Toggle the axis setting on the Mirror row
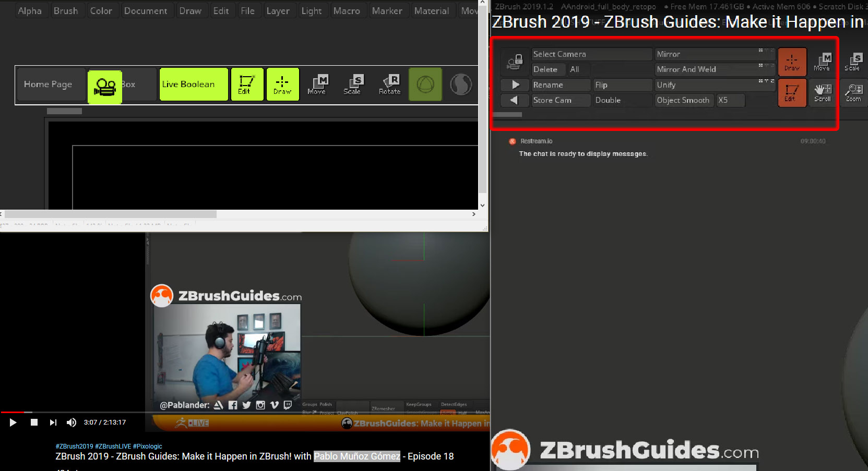This screenshot has width=868, height=471. 767,51
